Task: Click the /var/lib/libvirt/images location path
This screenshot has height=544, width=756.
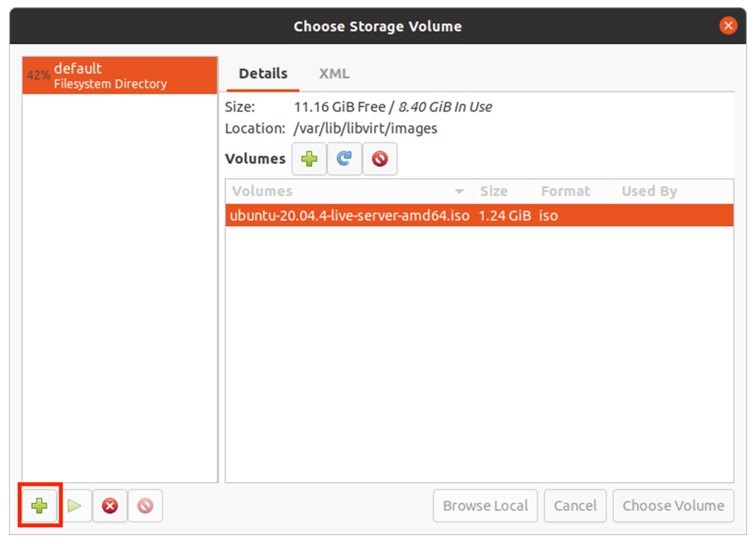Action: click(x=365, y=129)
